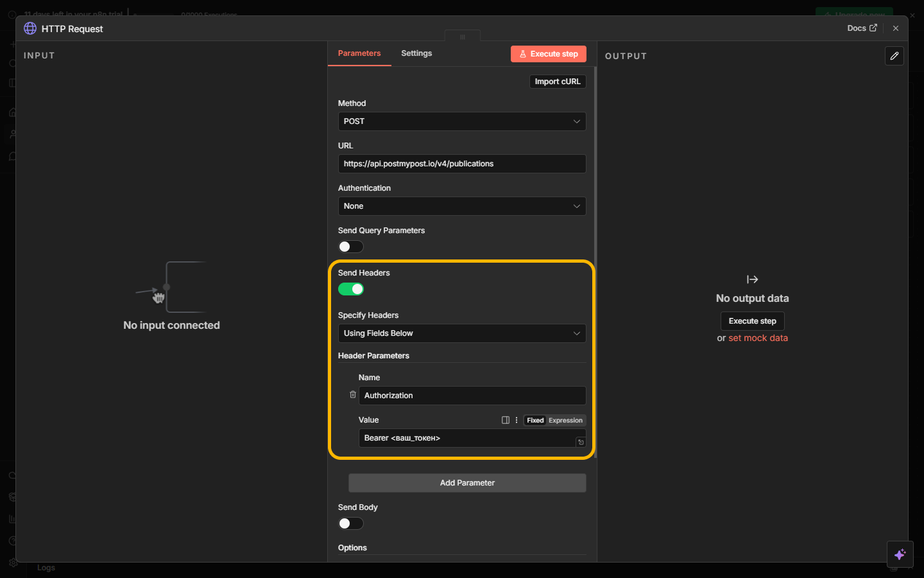Select the Expression mode for Value
This screenshot has width=924, height=578.
(565, 421)
